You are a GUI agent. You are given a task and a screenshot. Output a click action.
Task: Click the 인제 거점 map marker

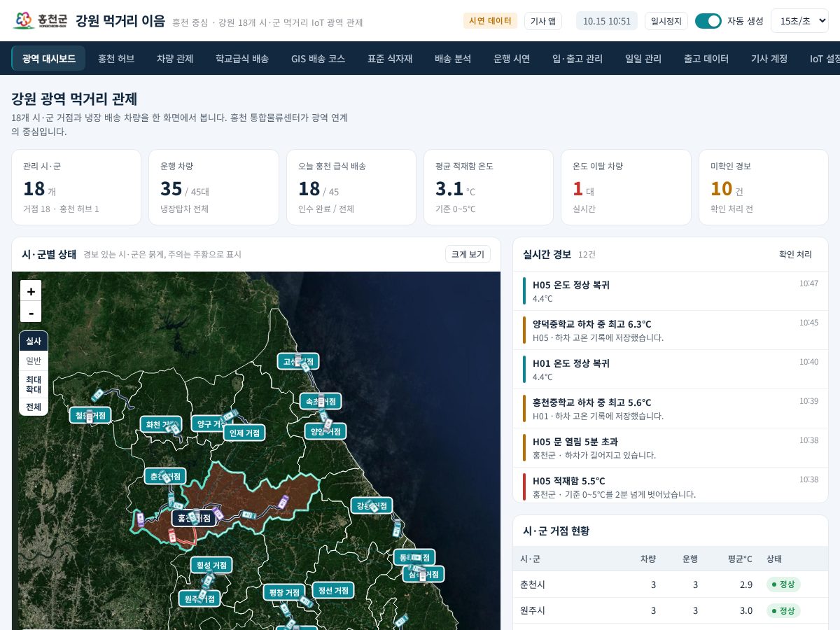(245, 433)
